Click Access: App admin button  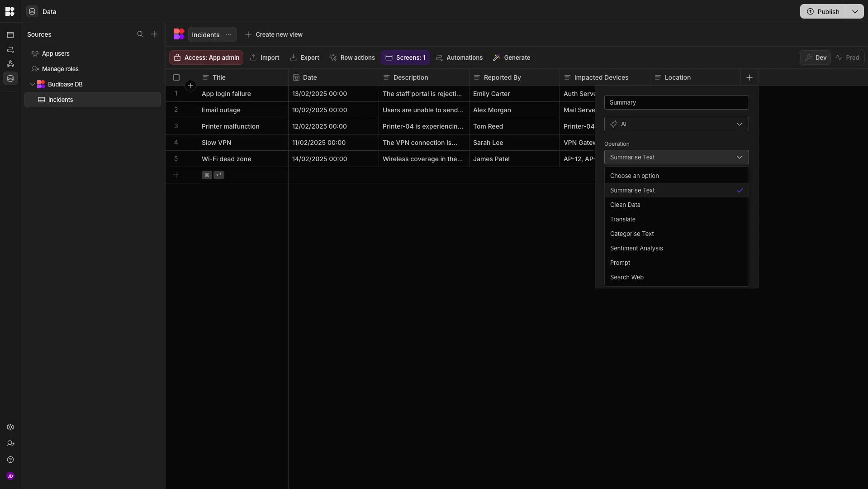click(x=206, y=58)
